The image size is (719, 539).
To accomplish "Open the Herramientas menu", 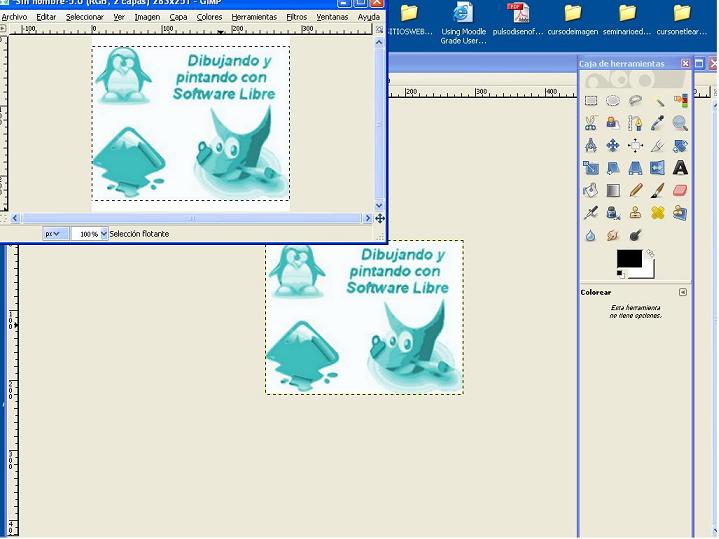I will click(254, 17).
